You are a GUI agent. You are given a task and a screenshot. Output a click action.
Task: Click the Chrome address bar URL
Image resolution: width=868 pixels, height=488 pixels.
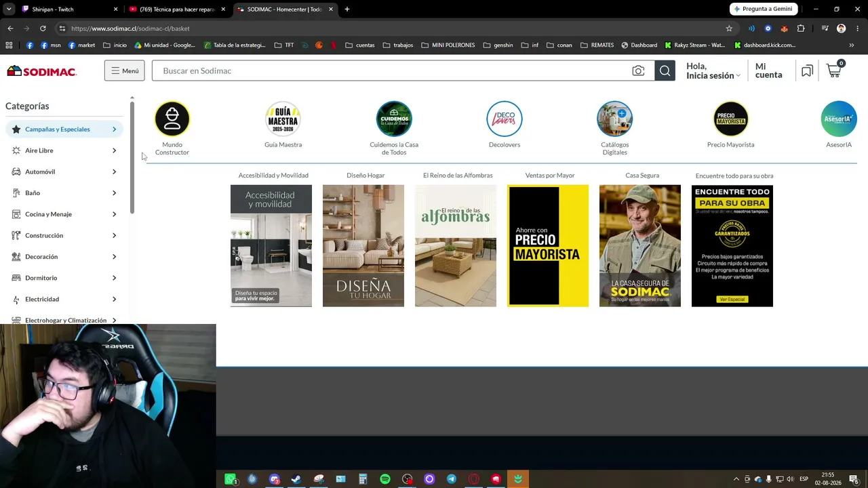click(x=130, y=28)
